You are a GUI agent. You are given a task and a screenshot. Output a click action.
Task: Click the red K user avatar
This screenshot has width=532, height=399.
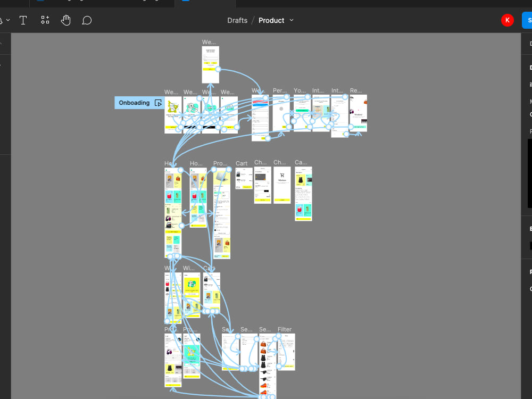point(507,20)
